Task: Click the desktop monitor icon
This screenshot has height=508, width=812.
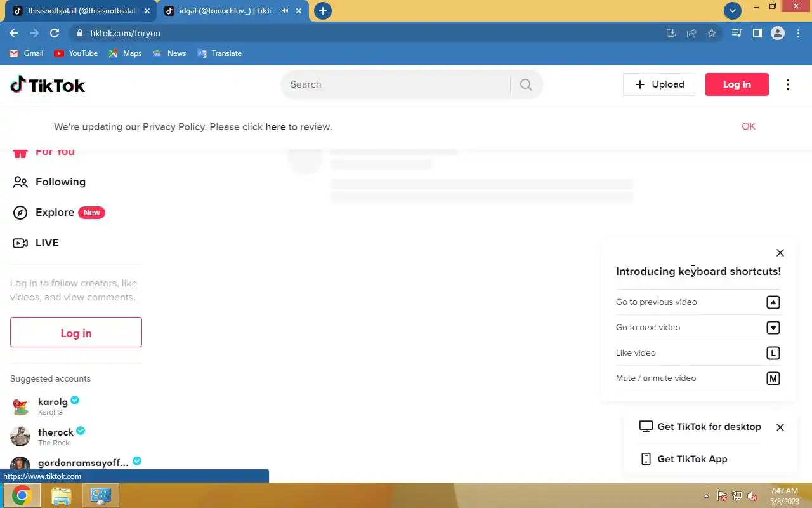Action: click(646, 427)
